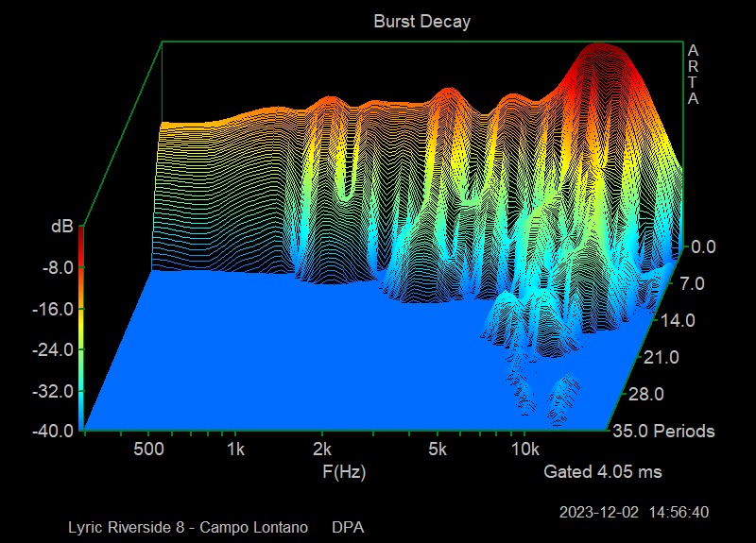This screenshot has height=543, width=756.
Task: Click the dB axis label
Action: click(x=62, y=227)
